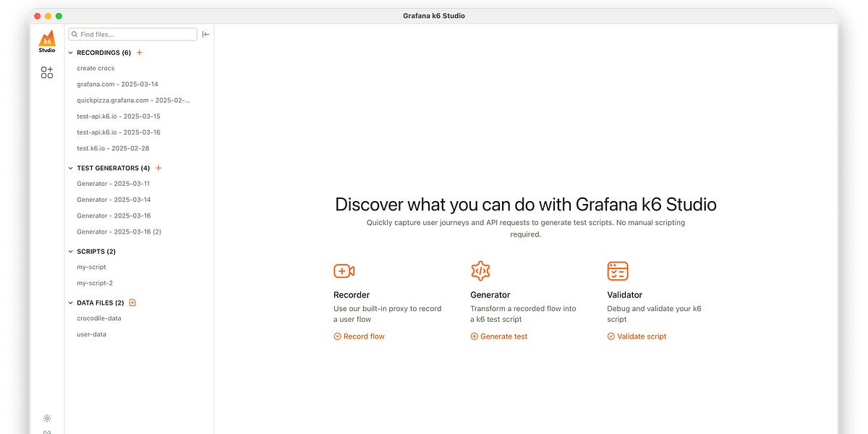Add new test generator with plus icon
This screenshot has width=868, height=434.
(158, 168)
